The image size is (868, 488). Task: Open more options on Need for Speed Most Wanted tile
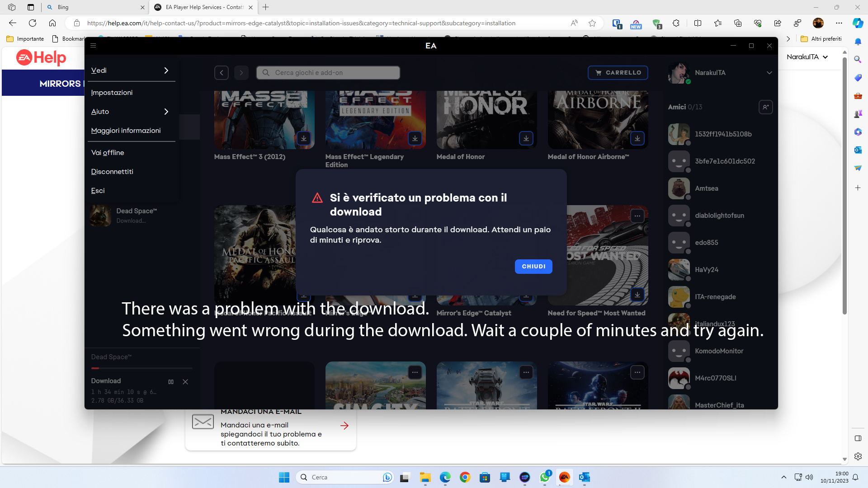(x=637, y=216)
